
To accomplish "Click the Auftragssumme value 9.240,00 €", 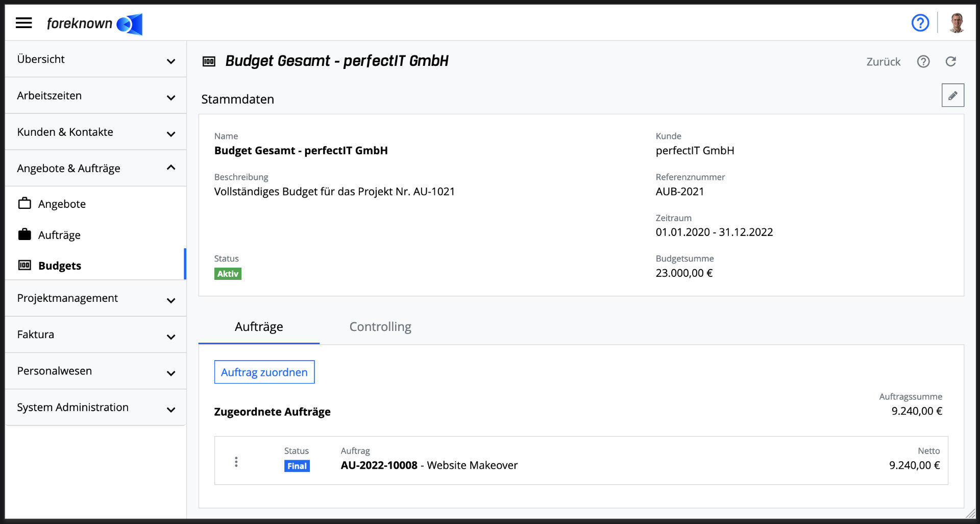I will coord(917,411).
